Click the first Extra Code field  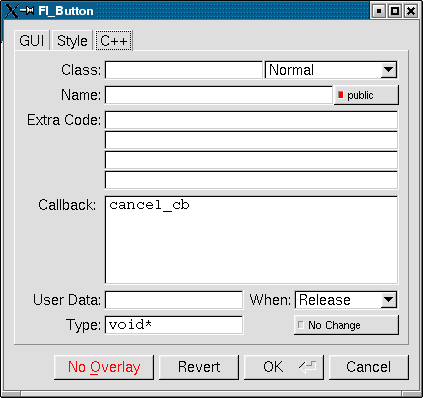coord(251,120)
